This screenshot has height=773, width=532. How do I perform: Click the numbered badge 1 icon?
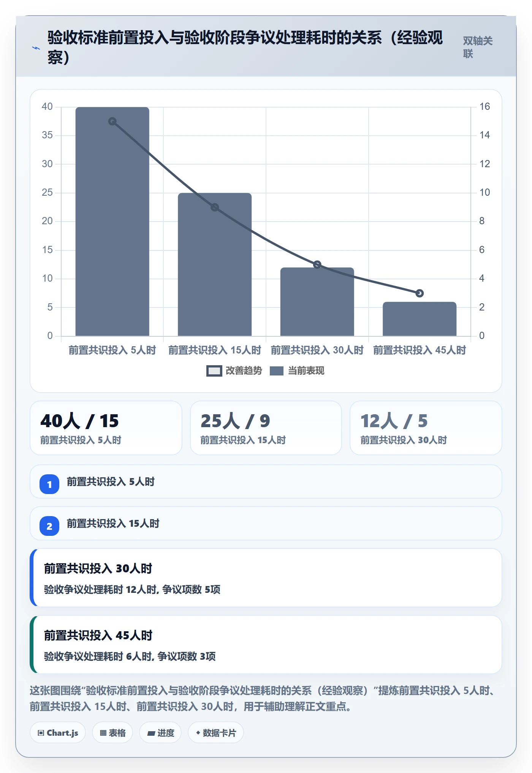tap(49, 484)
